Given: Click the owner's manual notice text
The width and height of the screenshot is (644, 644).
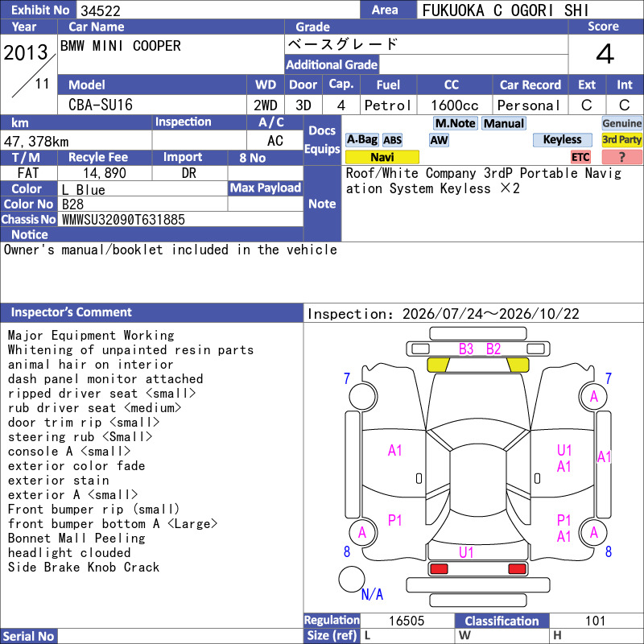Looking at the screenshot, I should coord(171,250).
